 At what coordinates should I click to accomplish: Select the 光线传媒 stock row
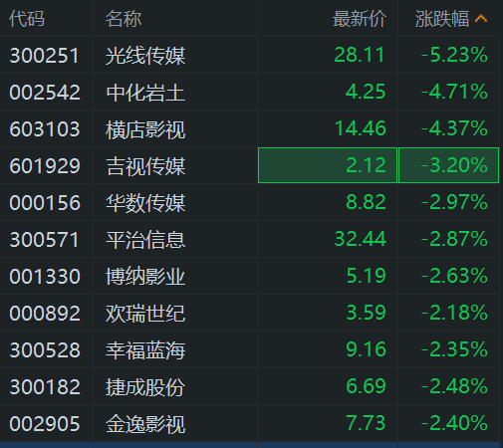(x=250, y=55)
